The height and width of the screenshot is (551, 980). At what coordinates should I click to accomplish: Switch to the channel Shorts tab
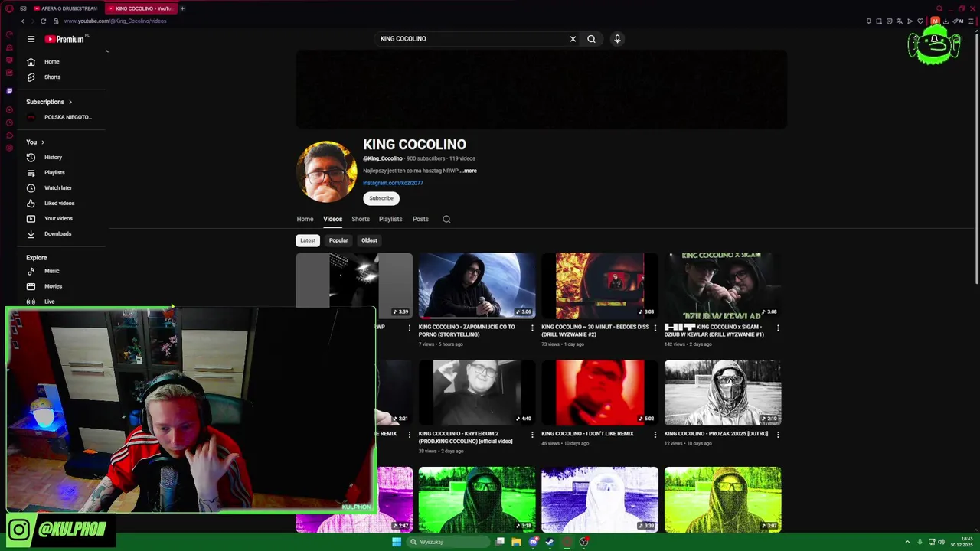[x=361, y=219]
